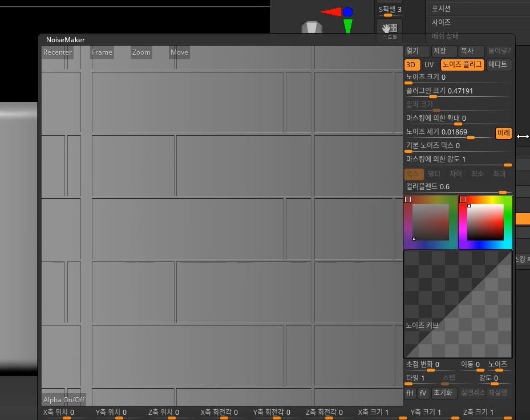Click the NoiseMaker preview brick pattern

point(222,226)
